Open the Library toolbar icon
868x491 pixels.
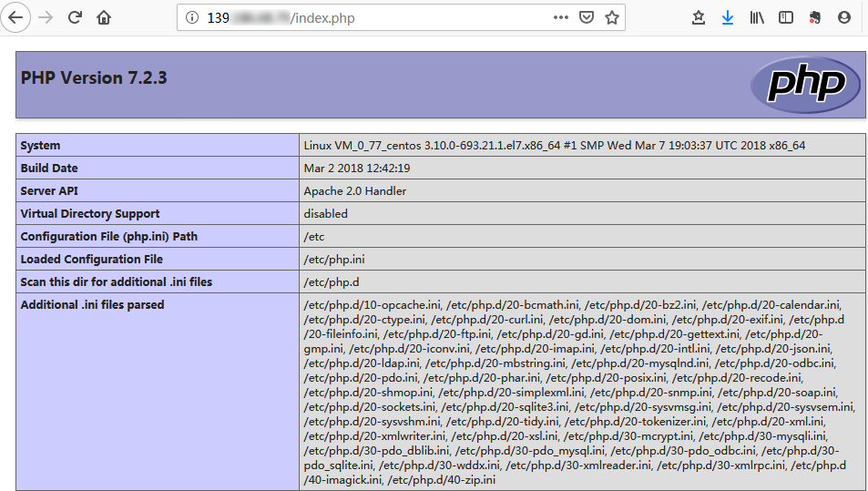coord(757,17)
